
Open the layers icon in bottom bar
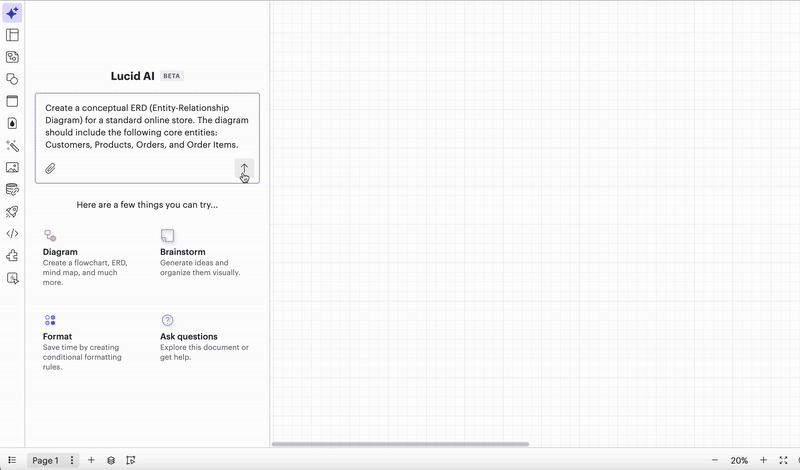coord(111,460)
